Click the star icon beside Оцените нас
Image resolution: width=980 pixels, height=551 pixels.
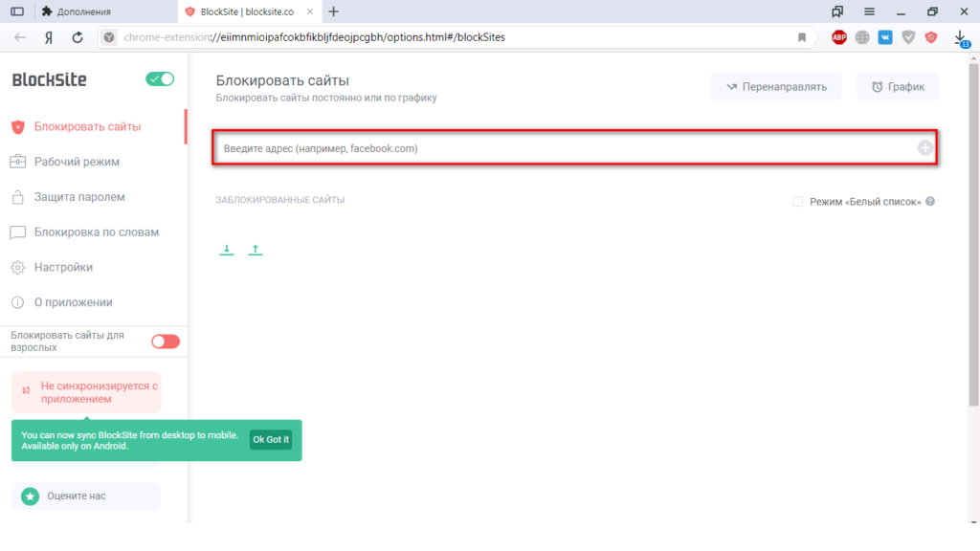tap(30, 496)
